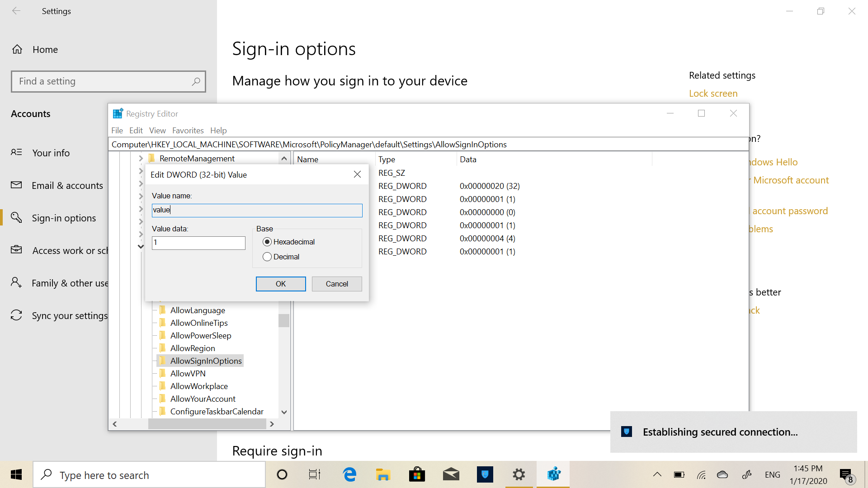This screenshot has width=868, height=488.
Task: Launch Microsoft Edge from the taskbar
Action: (x=349, y=474)
